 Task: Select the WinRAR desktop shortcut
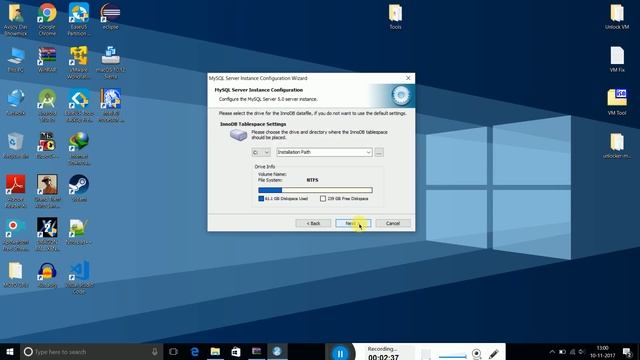pos(47,60)
